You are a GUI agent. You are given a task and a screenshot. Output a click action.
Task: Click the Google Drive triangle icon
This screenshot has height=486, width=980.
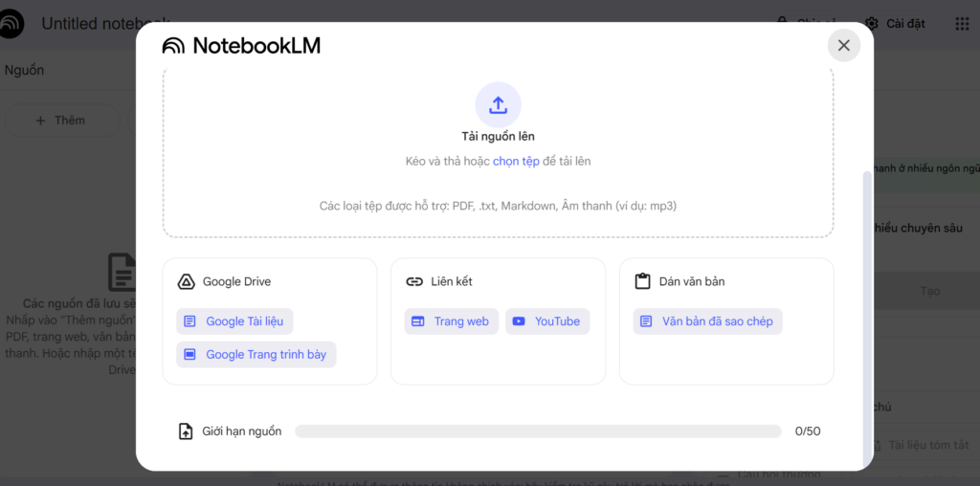click(186, 281)
